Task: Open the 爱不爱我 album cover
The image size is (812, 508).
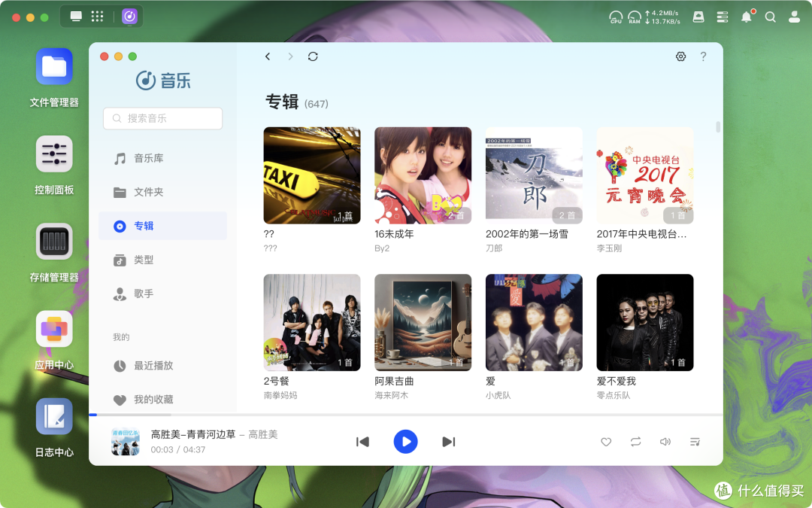Action: coord(645,322)
